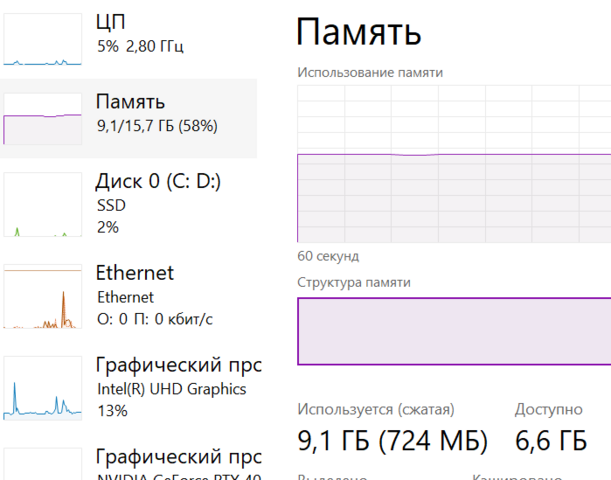
Task: Click the Память mini graph thumbnail
Action: pyautogui.click(x=43, y=119)
